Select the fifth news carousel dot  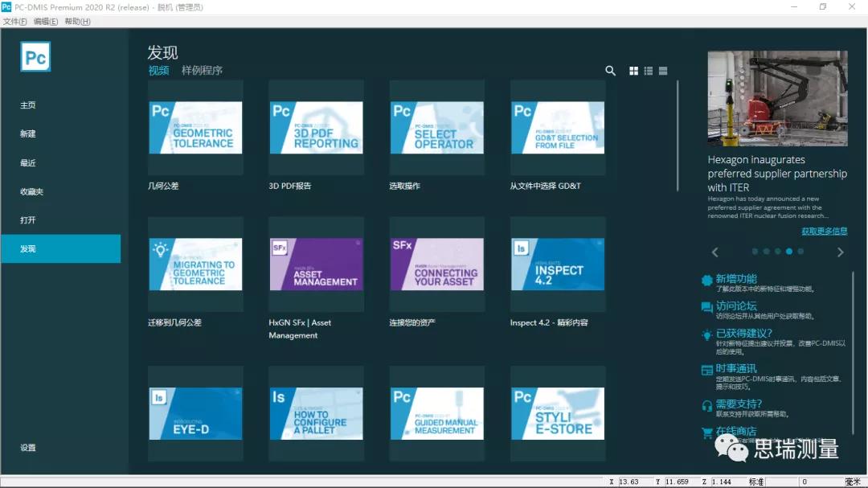coord(800,252)
